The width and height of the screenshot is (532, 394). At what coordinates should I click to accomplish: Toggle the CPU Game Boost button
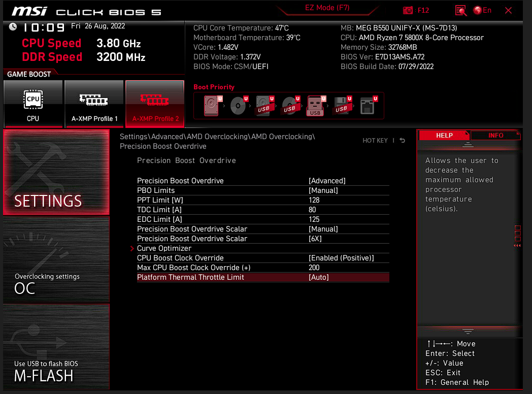(x=33, y=104)
